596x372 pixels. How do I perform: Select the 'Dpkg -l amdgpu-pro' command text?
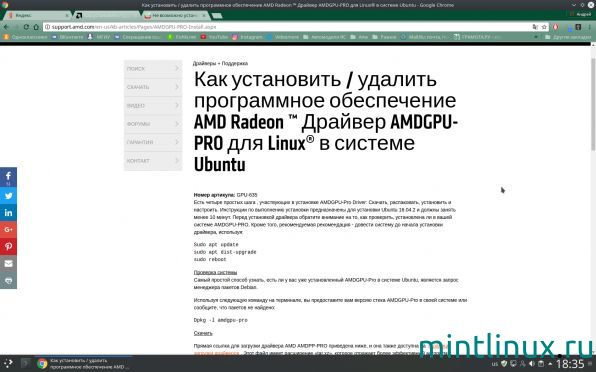tap(220, 320)
